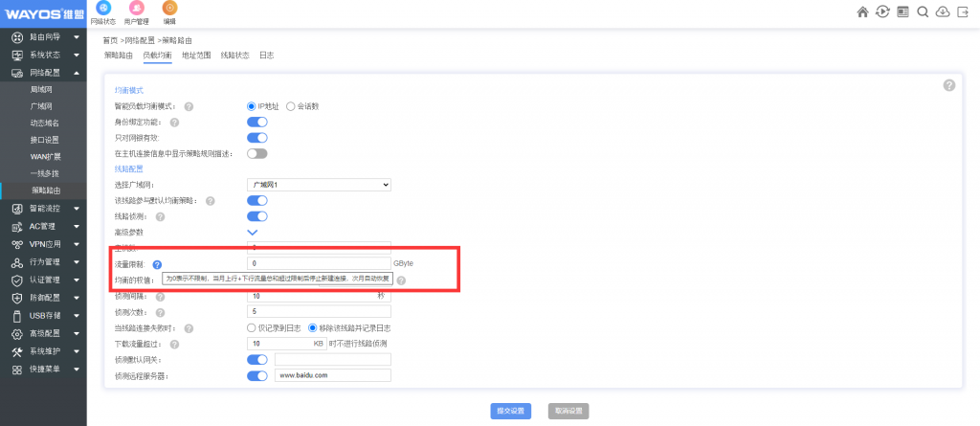Click the home icon in top toolbar
The width and height of the screenshot is (980, 426).
pos(862,11)
